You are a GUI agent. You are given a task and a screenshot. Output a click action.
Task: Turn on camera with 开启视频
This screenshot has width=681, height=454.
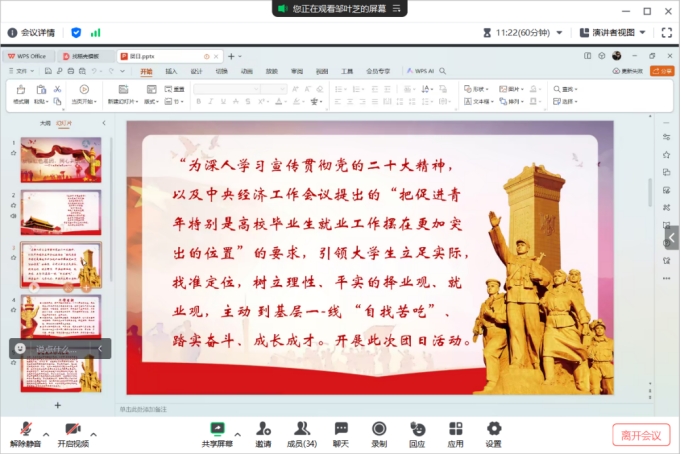(72, 431)
